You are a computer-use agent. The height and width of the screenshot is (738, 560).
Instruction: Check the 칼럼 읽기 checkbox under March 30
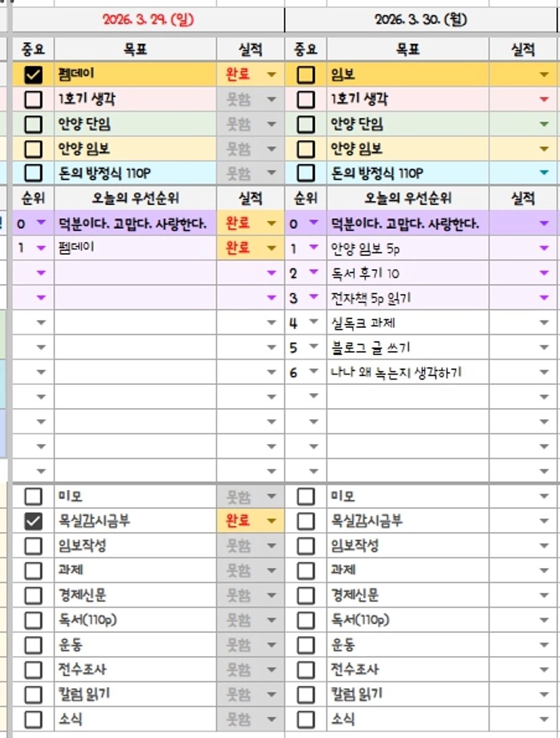point(305,694)
